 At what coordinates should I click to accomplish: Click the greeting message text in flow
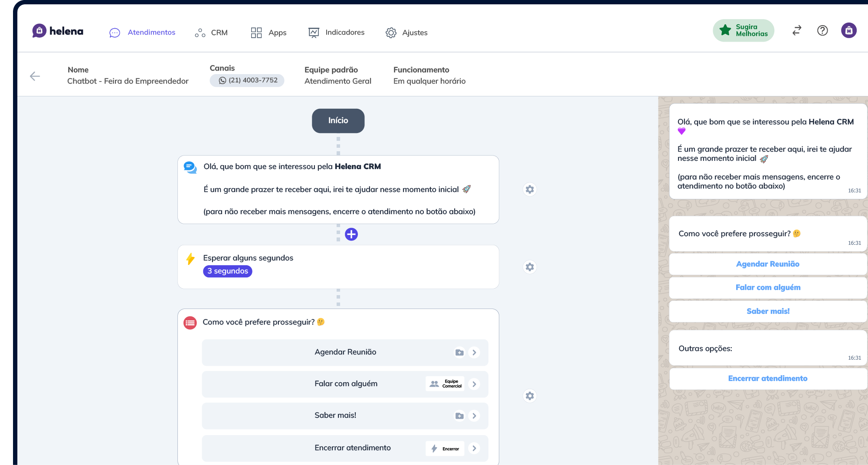pyautogui.click(x=340, y=189)
